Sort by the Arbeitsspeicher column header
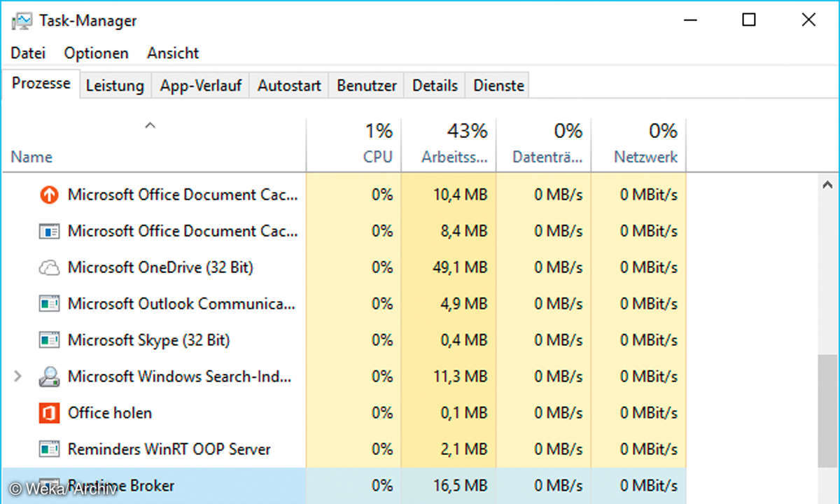Screen dimensions: 840x504 point(449,143)
